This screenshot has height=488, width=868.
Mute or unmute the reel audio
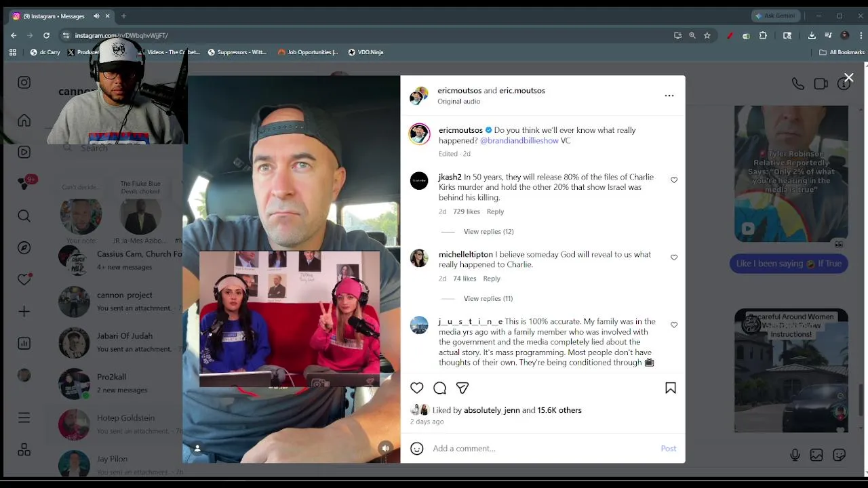[x=385, y=448]
